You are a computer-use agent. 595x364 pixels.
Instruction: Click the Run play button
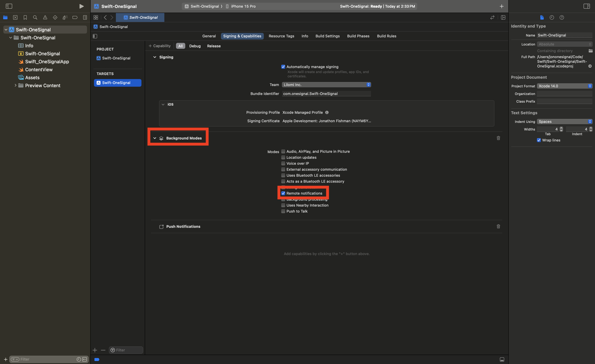click(x=81, y=6)
